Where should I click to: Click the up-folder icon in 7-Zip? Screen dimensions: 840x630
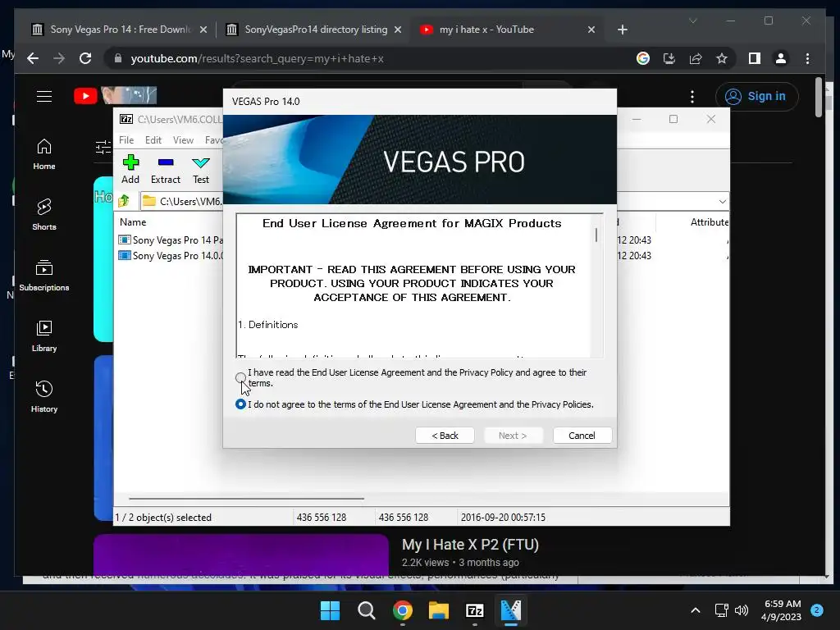[125, 201]
